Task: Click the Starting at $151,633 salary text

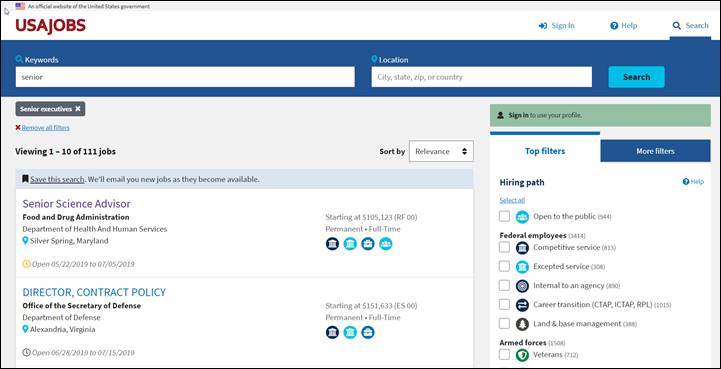Action: coord(371,306)
